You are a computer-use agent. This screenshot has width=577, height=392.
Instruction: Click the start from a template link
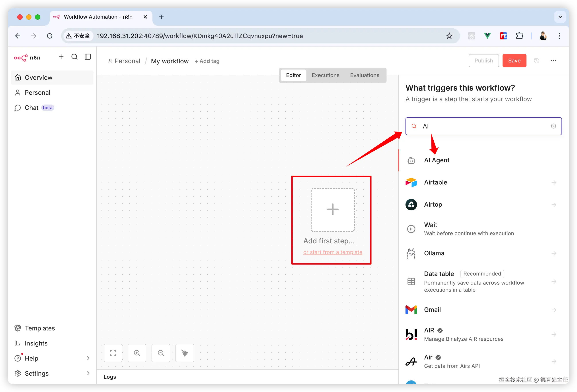click(x=332, y=252)
